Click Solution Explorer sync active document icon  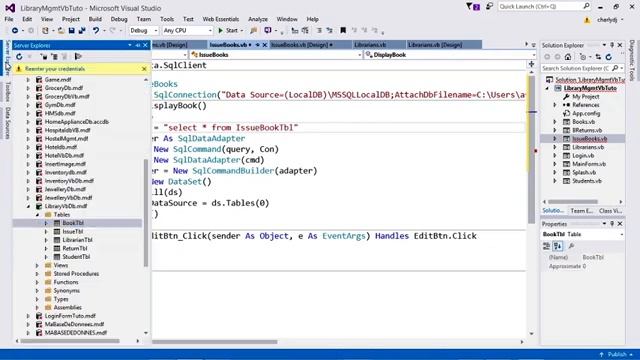(x=598, y=57)
